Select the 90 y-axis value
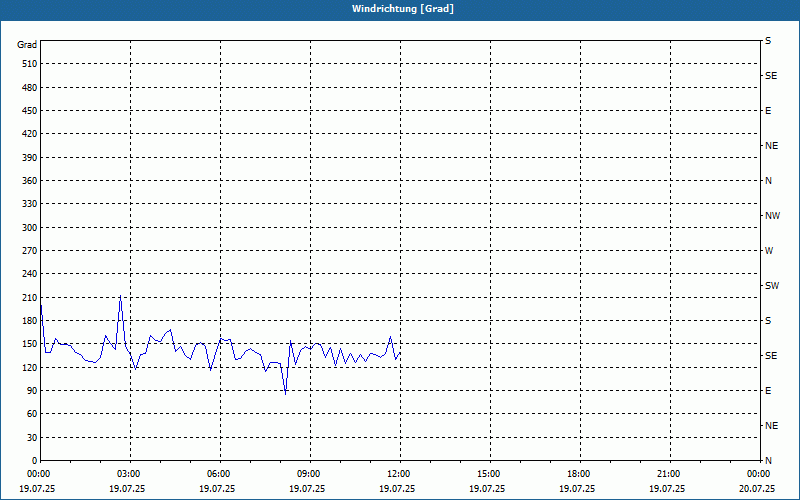The image size is (800, 500). pyautogui.click(x=32, y=391)
